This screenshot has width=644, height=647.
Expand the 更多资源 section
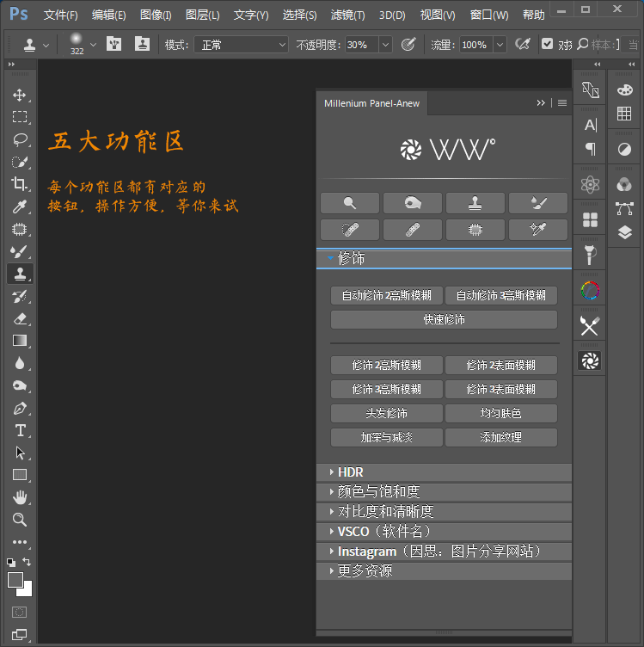point(444,571)
